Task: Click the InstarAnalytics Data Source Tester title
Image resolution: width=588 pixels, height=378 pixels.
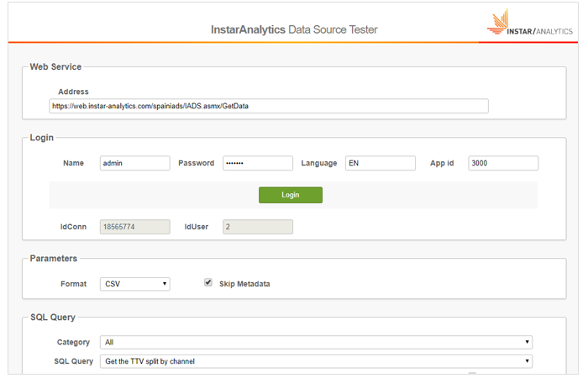Action: point(294,29)
